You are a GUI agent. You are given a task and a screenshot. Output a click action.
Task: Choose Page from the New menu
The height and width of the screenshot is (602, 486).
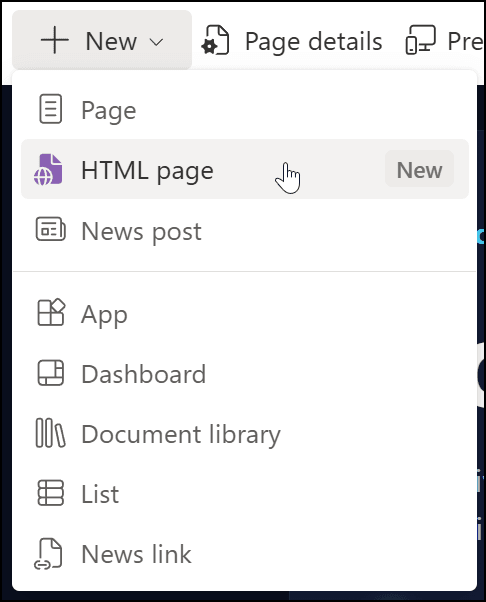coord(245,110)
